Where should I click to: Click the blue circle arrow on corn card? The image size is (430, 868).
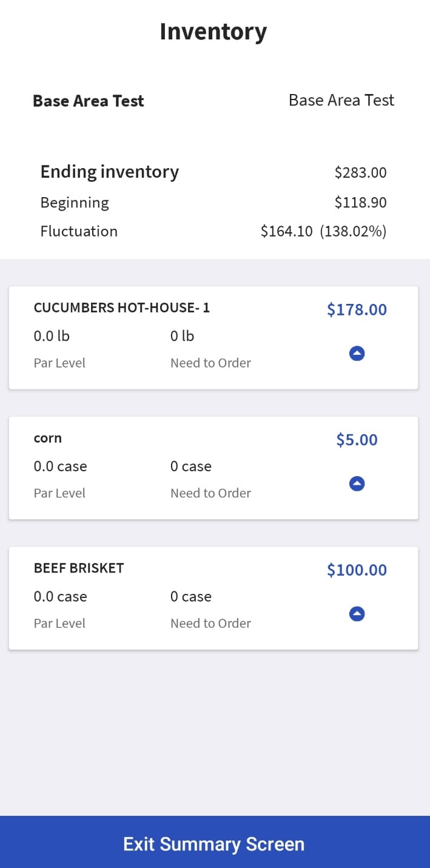[x=357, y=483]
